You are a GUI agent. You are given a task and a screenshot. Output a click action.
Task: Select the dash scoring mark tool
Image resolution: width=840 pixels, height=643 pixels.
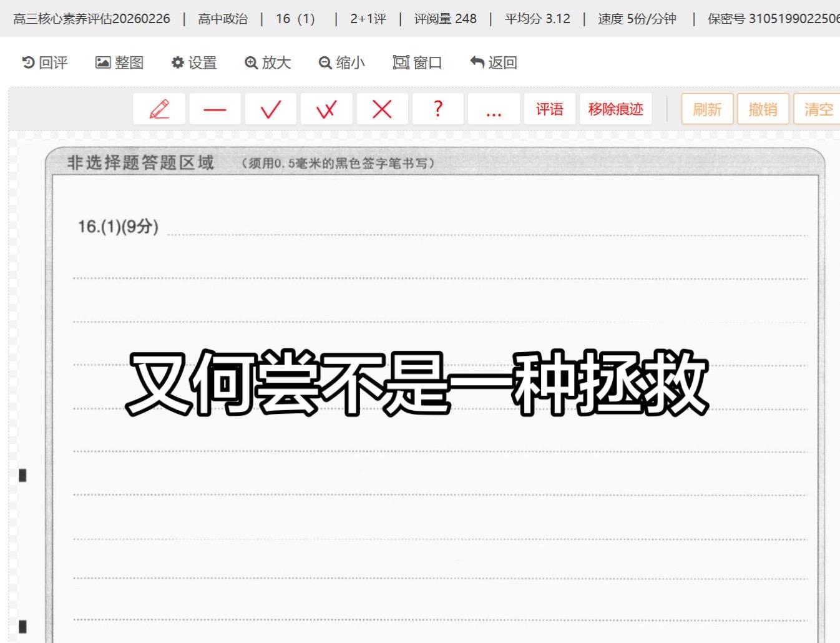point(215,108)
